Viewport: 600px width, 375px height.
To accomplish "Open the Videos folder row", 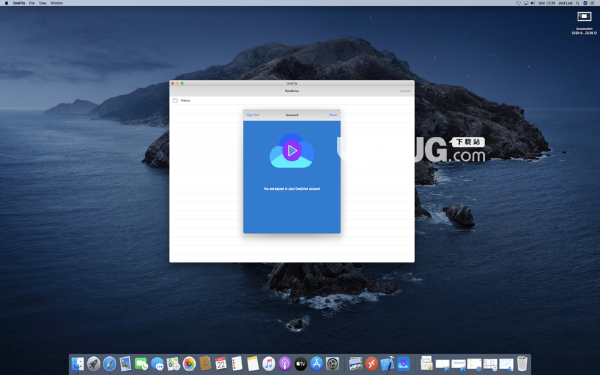I will 292,100.
